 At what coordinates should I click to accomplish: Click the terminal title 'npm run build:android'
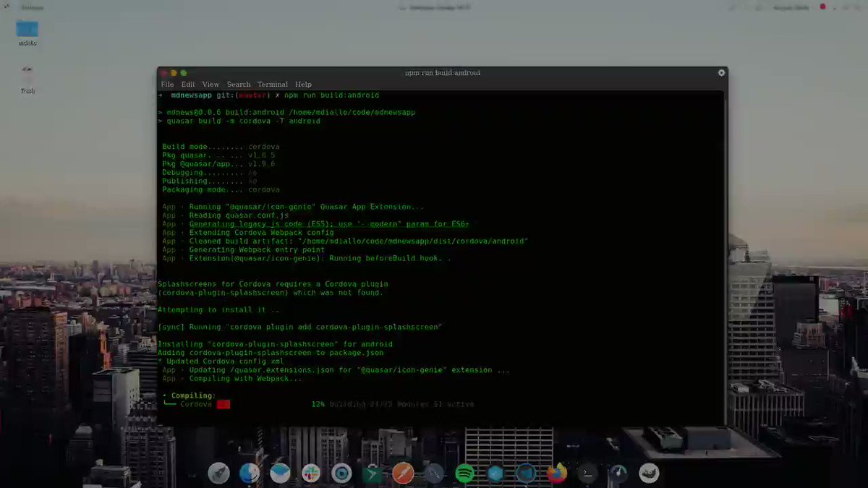coord(442,73)
